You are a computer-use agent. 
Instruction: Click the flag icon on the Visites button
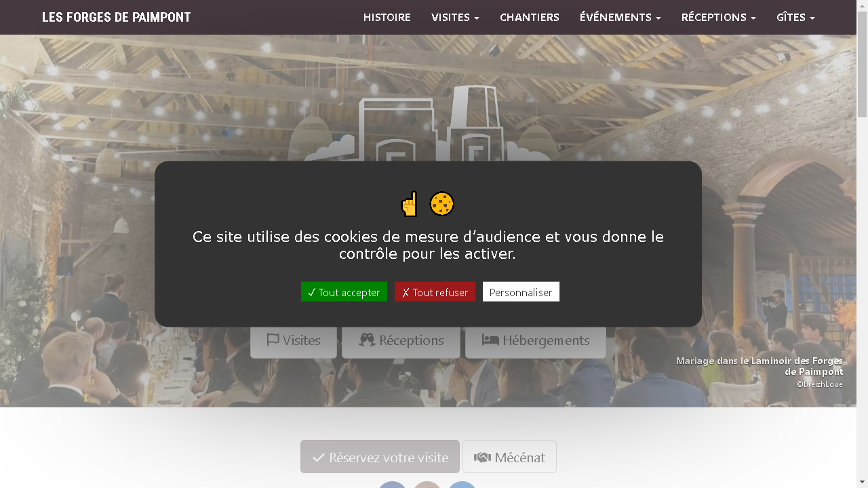point(273,340)
